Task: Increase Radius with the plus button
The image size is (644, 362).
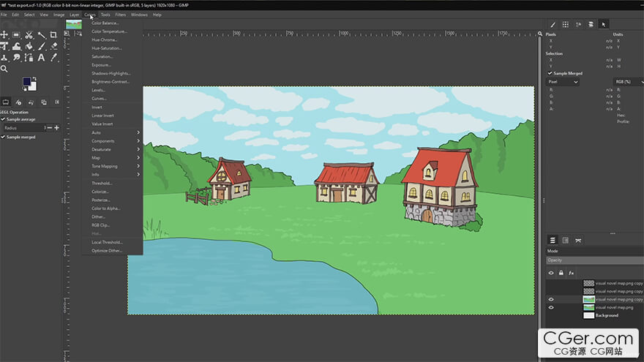Action: point(56,128)
